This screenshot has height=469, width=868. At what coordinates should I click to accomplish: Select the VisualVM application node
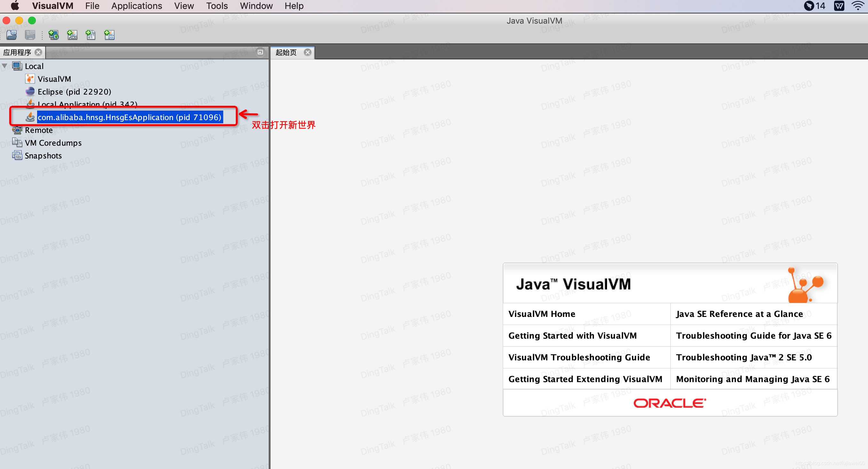[x=54, y=79]
